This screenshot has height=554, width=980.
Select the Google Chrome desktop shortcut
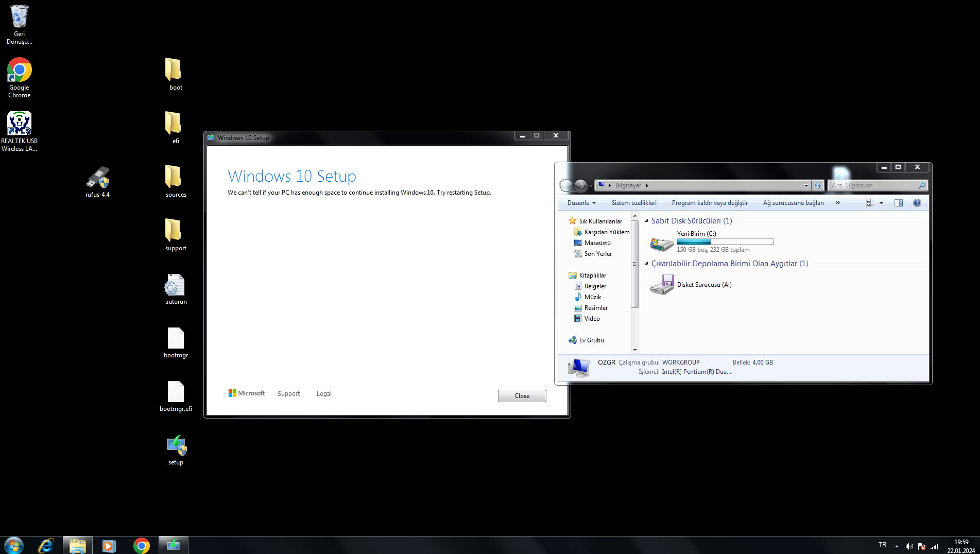(20, 78)
